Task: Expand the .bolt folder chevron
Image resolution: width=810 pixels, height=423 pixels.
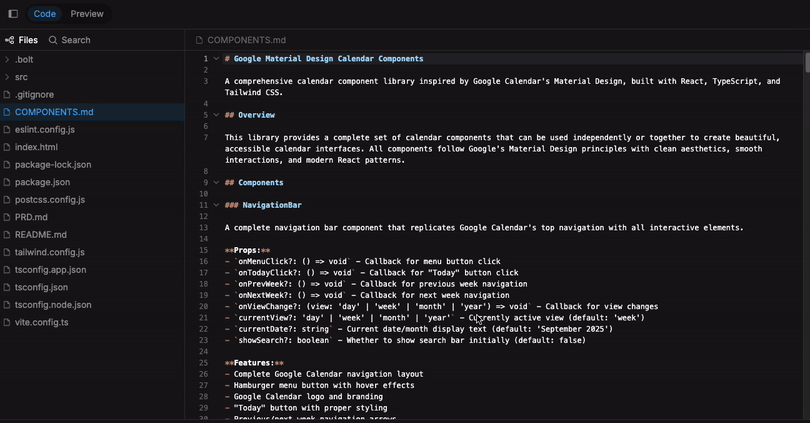Action: tap(7, 59)
